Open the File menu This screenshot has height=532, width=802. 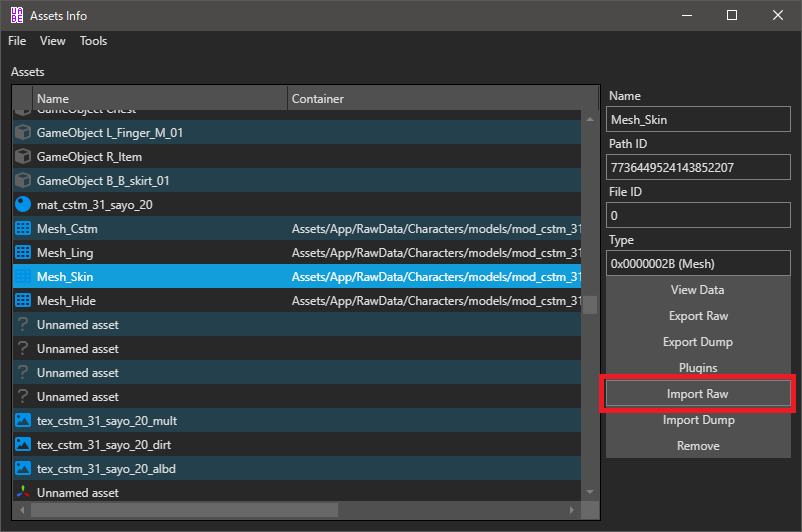[x=17, y=41]
